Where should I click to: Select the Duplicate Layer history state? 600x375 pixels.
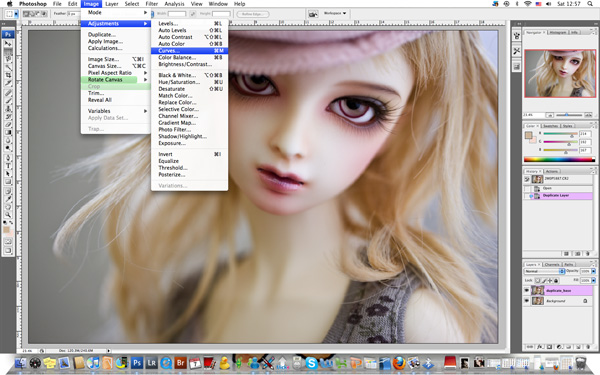pos(558,196)
